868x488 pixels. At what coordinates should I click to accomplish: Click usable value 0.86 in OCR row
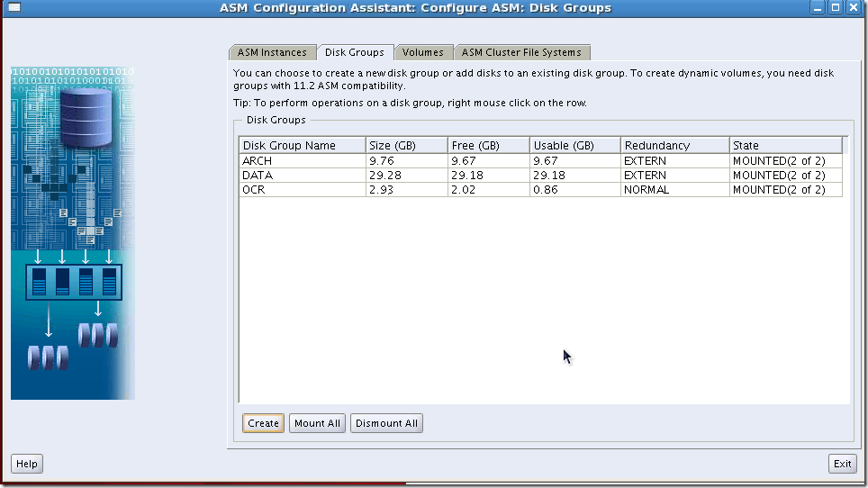pos(546,190)
